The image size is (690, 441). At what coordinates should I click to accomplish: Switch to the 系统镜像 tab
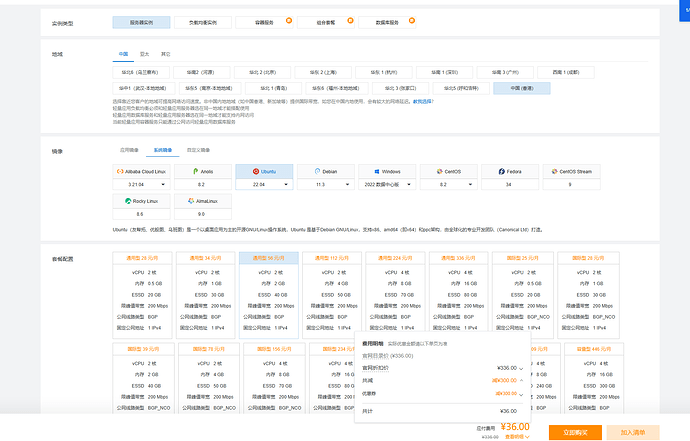163,150
